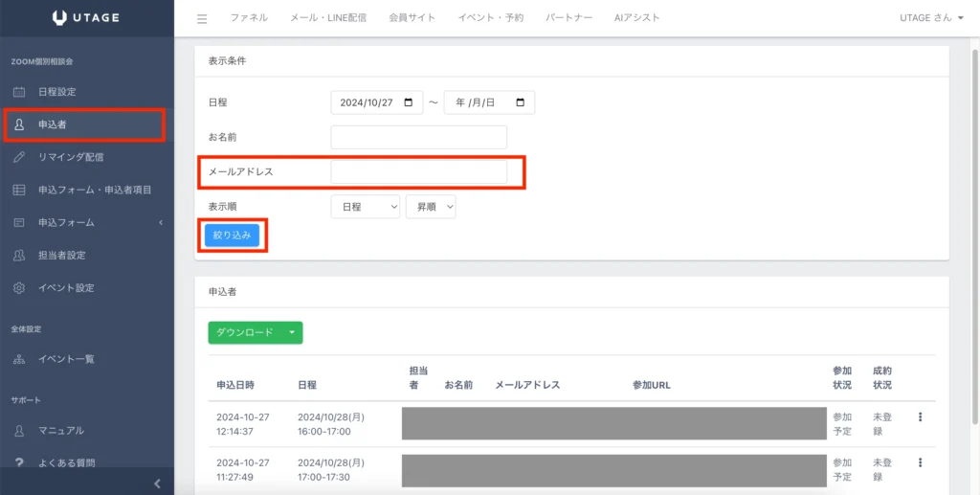Click the question mark icon beside よくある質問
Viewport: 980px width, 495px height.
(19, 462)
